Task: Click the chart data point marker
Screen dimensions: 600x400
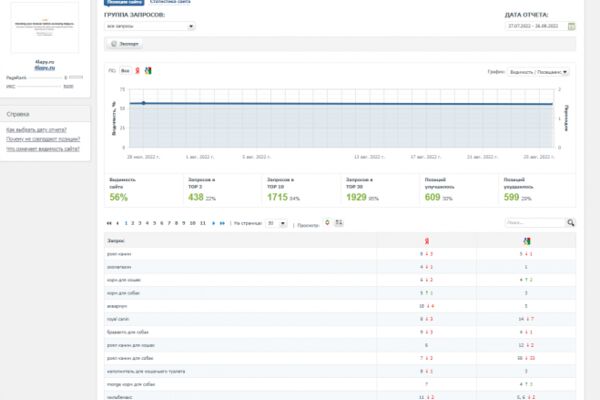Action: click(x=143, y=103)
